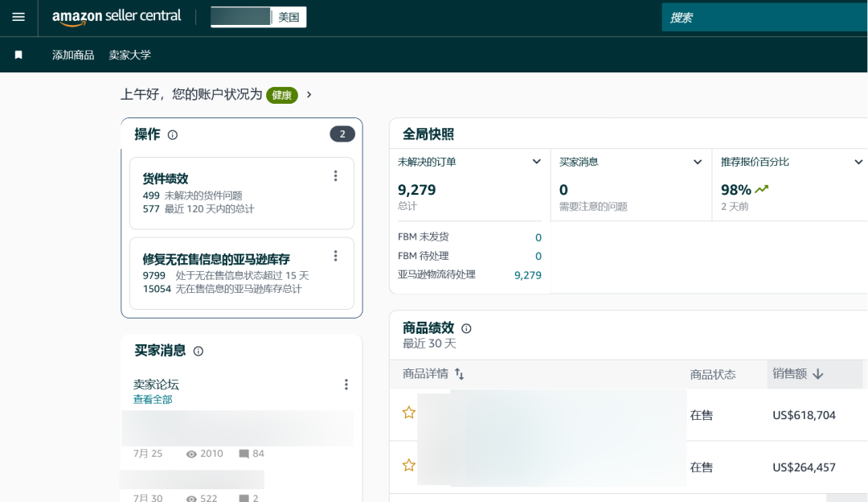Toggle the star on the first product row
This screenshot has width=868, height=502.
click(x=409, y=412)
